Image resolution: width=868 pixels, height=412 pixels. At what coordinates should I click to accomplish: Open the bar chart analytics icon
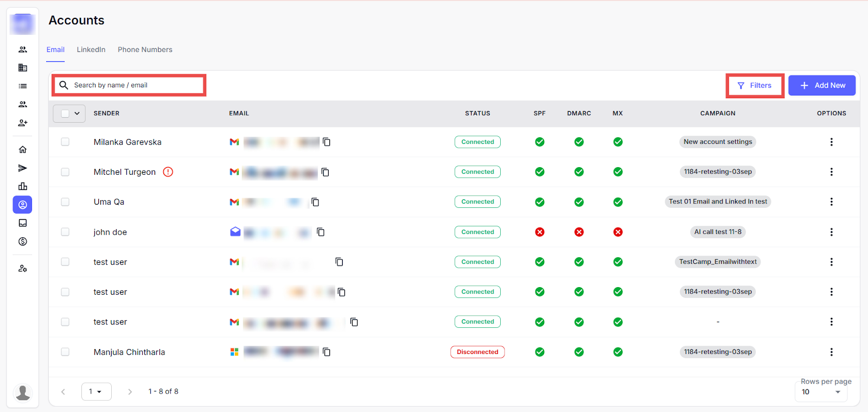click(23, 186)
